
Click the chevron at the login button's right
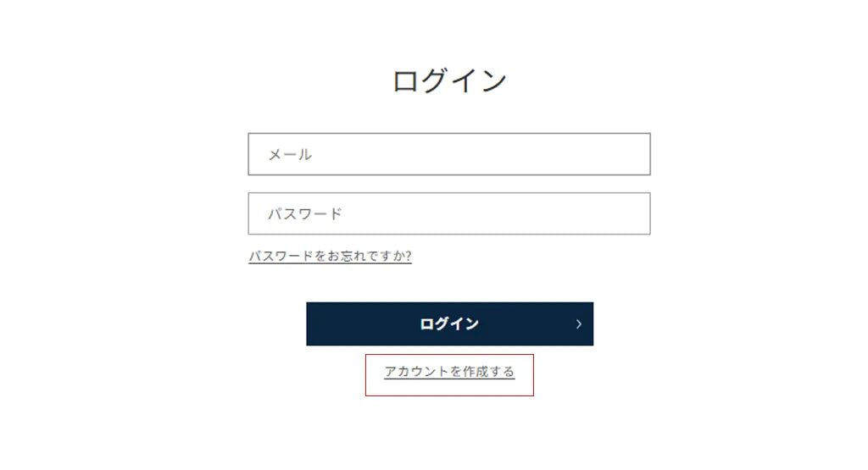pos(578,323)
